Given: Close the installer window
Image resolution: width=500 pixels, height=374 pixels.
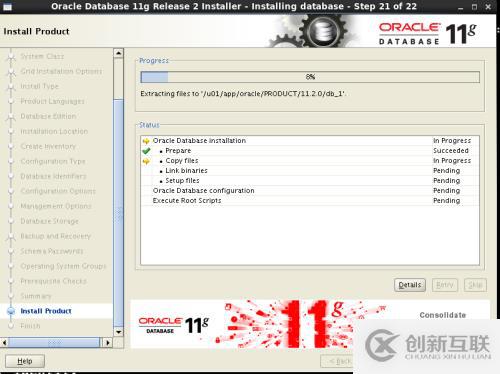Looking at the screenshot, I should [x=488, y=7].
